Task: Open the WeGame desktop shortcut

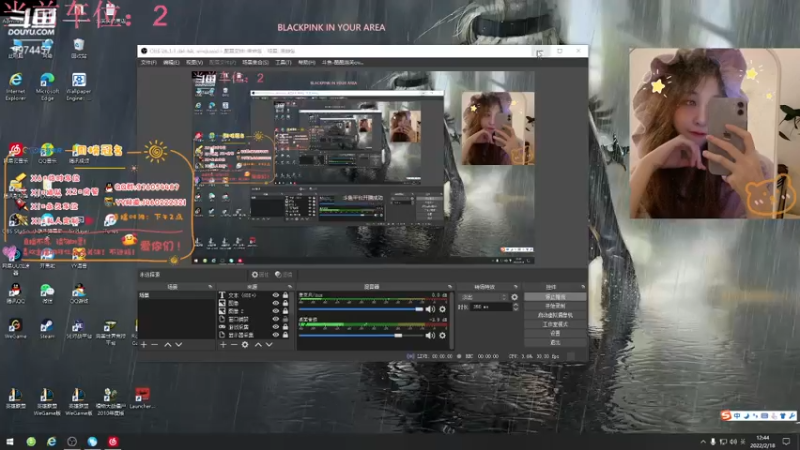Action: pyautogui.click(x=15, y=329)
